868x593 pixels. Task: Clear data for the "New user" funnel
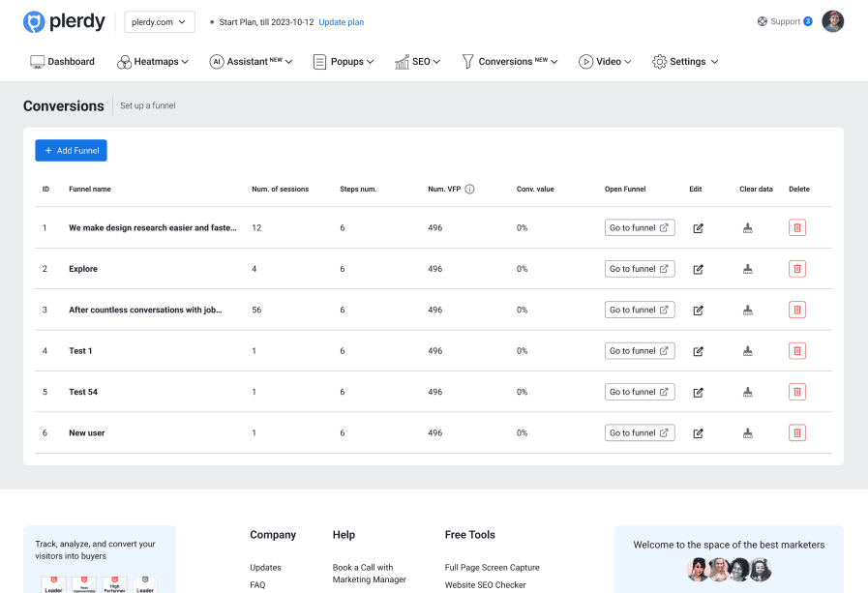[x=747, y=432]
